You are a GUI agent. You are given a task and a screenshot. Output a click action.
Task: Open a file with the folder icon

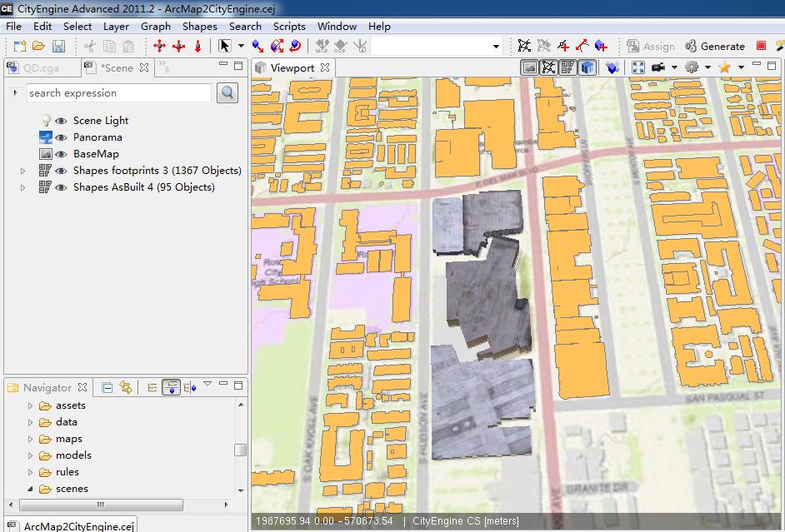pos(38,46)
